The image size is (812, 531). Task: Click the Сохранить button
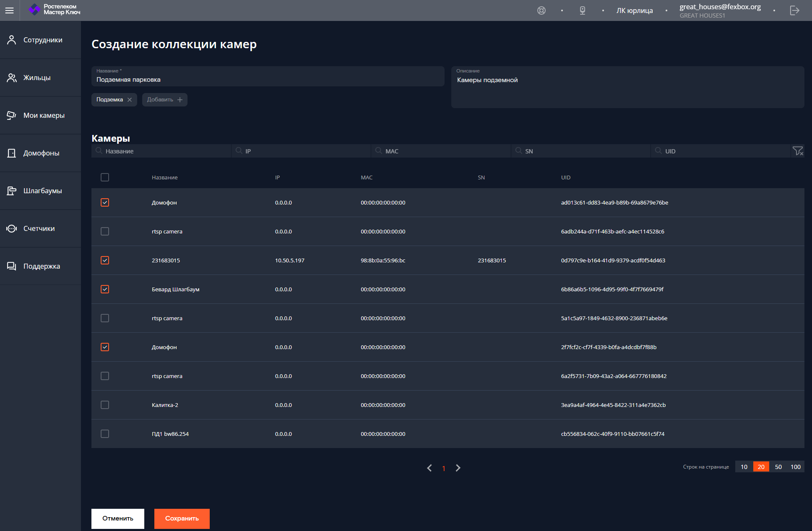click(x=182, y=518)
